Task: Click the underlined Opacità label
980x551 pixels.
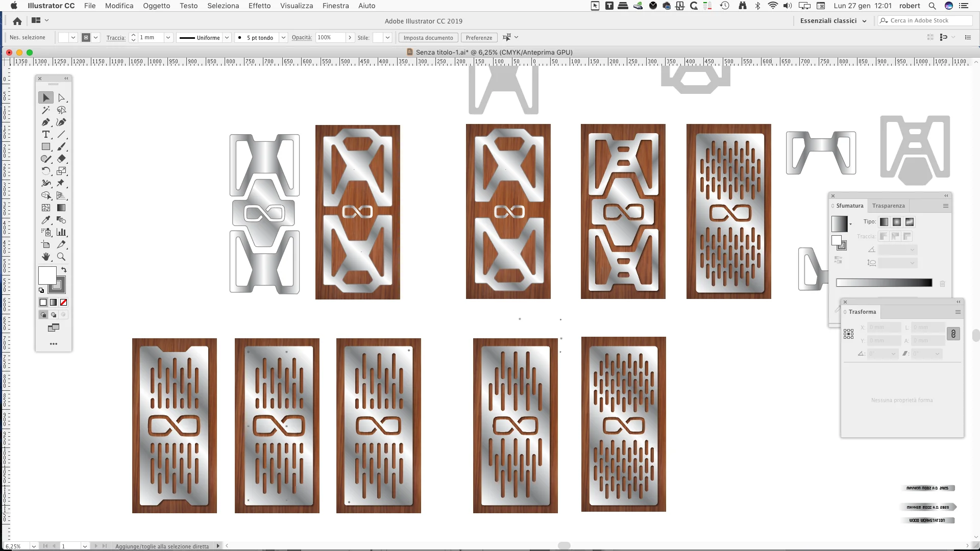Action: 302,38
